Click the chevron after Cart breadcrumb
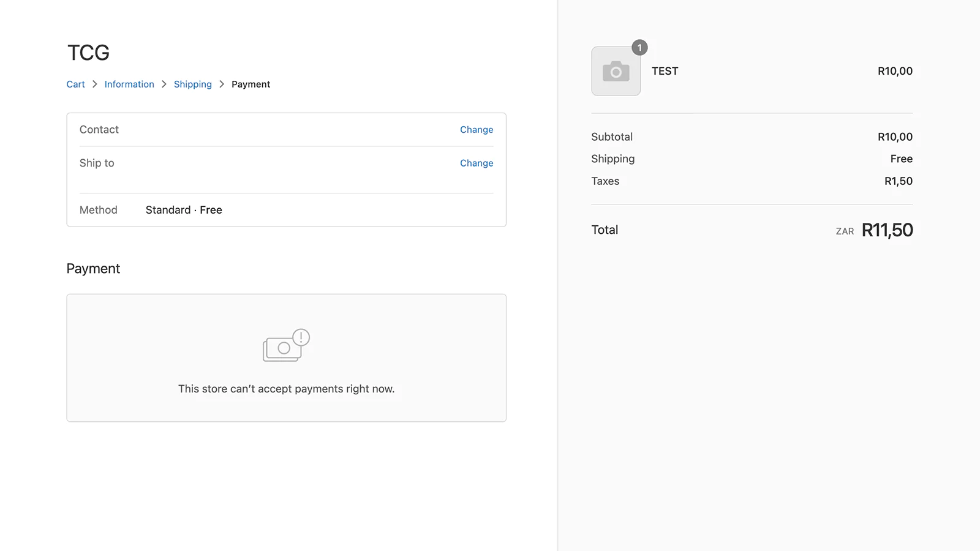Viewport: 980px width, 551px height. (x=95, y=84)
